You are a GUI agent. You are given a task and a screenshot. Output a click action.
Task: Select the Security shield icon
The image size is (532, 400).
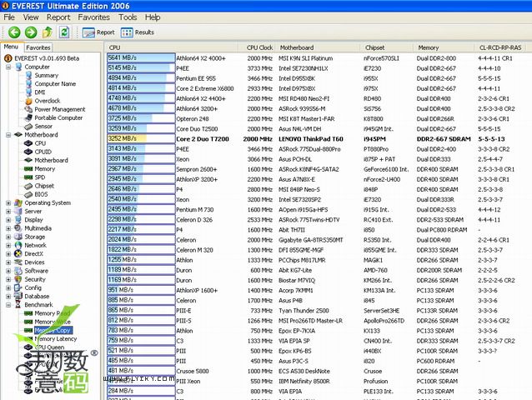pyautogui.click(x=18, y=279)
